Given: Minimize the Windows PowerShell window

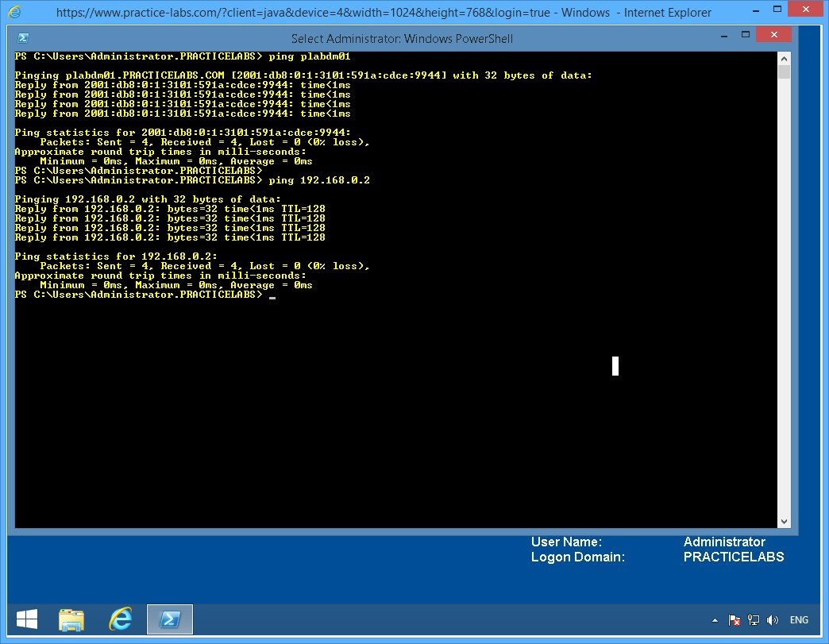Looking at the screenshot, I should pos(723,37).
